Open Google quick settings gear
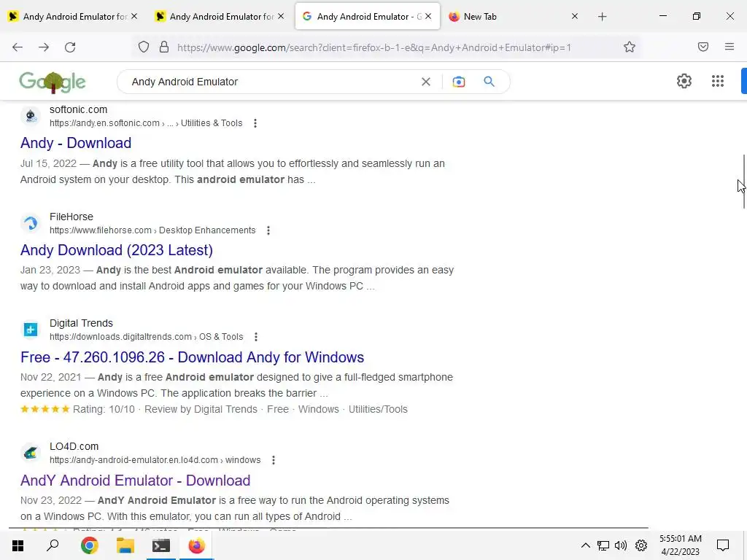747x560 pixels. [684, 81]
